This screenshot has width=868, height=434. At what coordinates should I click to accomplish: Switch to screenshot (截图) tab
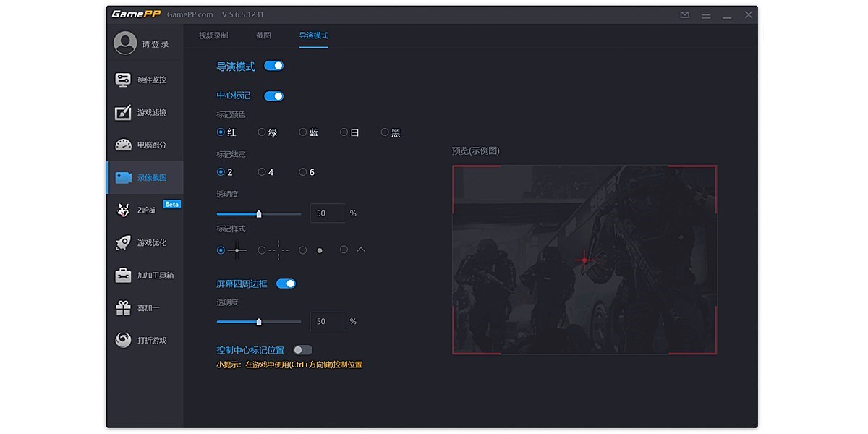click(263, 35)
